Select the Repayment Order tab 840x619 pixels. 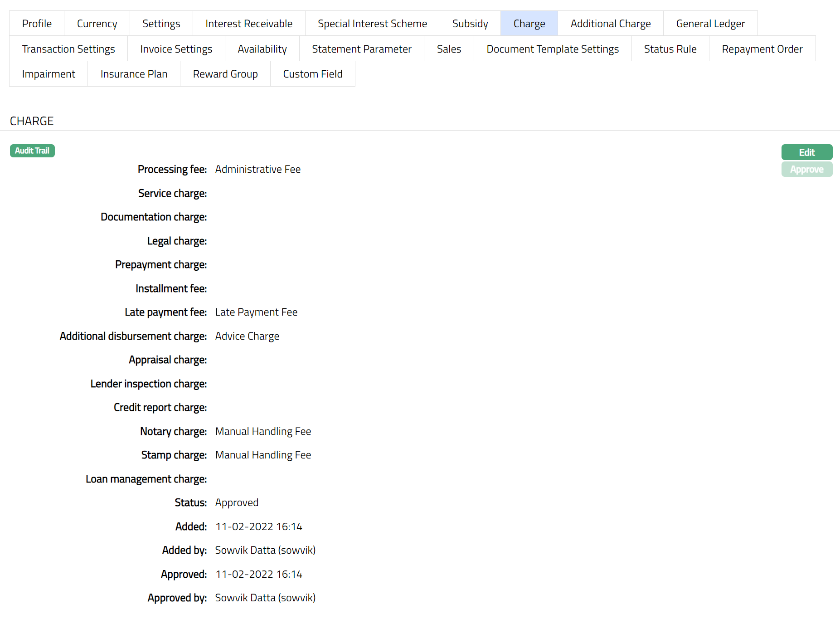[x=762, y=49]
